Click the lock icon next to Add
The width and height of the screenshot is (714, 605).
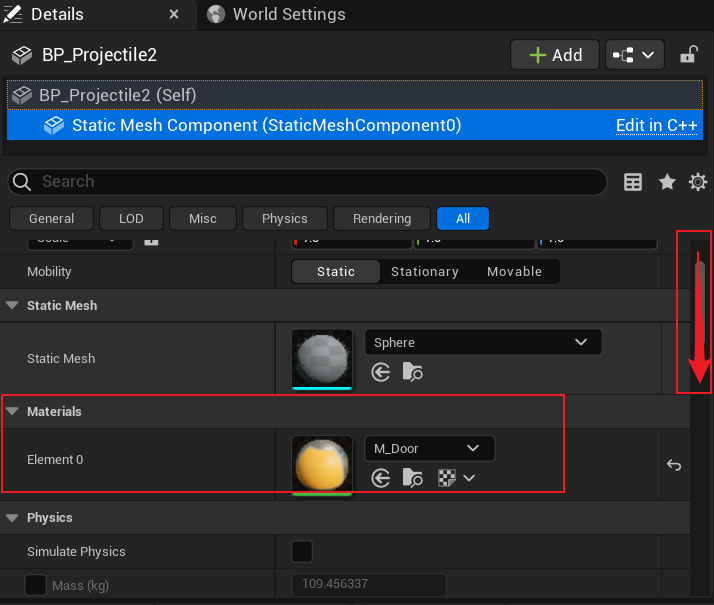[x=688, y=55]
